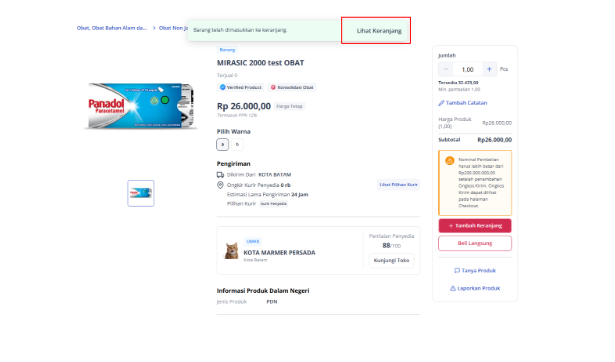
Task: Open the Obat, Obat Bahan Alam breadcrumb
Action: 112,28
